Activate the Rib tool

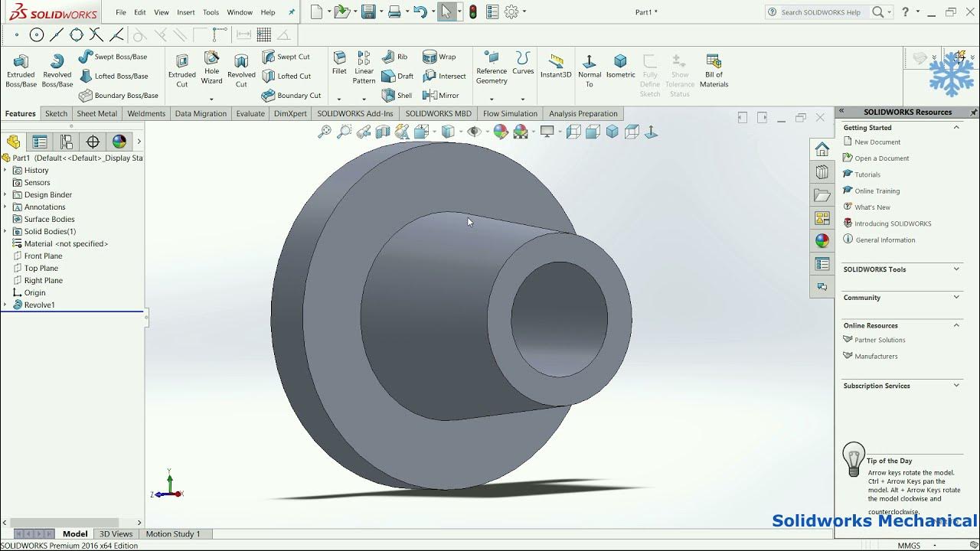click(395, 57)
